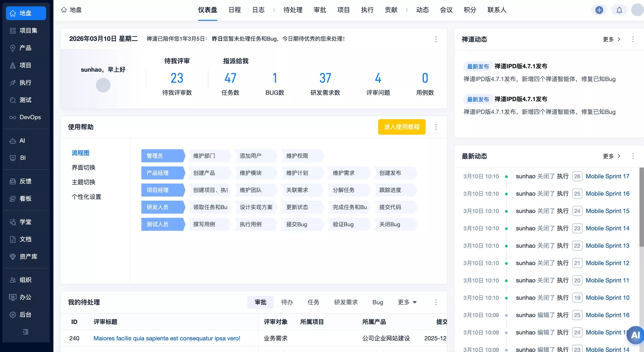Image resolution: width=644 pixels, height=352 pixels.
Task: Click the 最新动态 vertical scrollbar
Action: [x=641, y=208]
